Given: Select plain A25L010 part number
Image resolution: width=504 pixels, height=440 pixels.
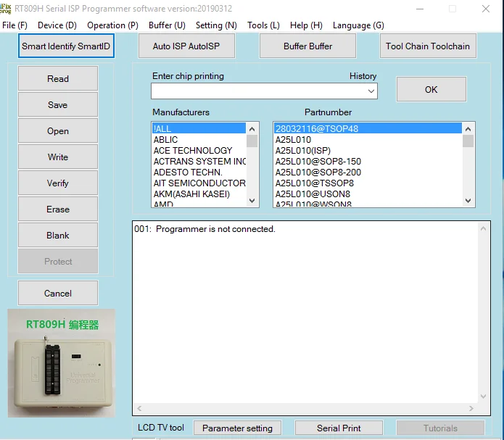Looking at the screenshot, I should (x=368, y=139).
